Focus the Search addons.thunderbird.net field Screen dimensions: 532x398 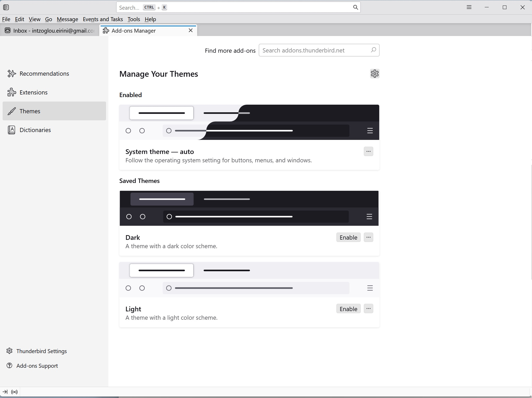pos(319,50)
